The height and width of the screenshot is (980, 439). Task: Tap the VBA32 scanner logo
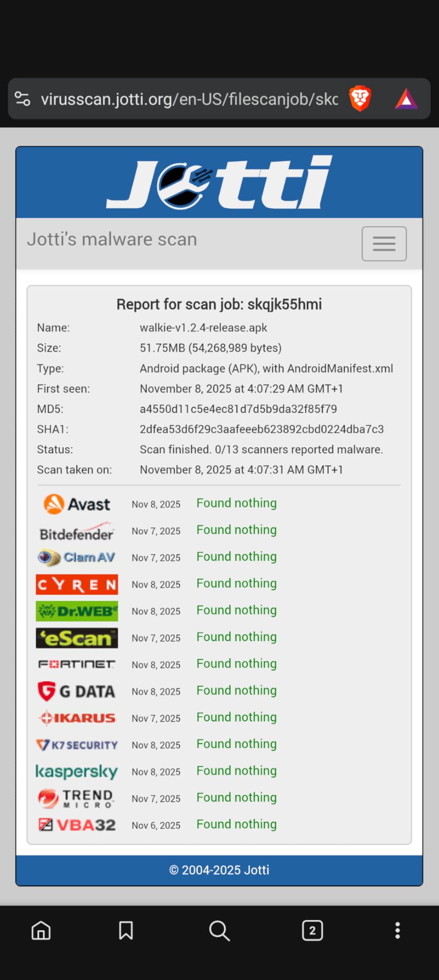(77, 825)
